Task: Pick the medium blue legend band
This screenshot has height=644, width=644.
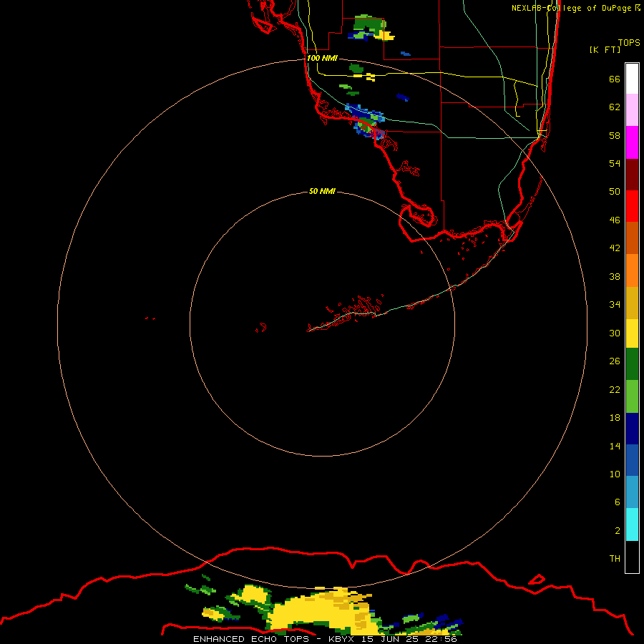Action: click(632, 460)
